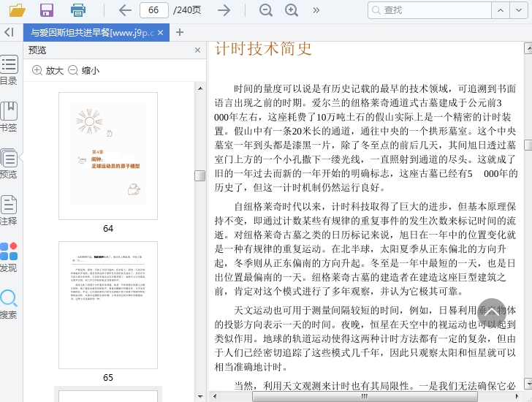The height and width of the screenshot is (402, 532).
Task: Click paragraph starting 时间的量度可以说是
Action: click(365, 138)
